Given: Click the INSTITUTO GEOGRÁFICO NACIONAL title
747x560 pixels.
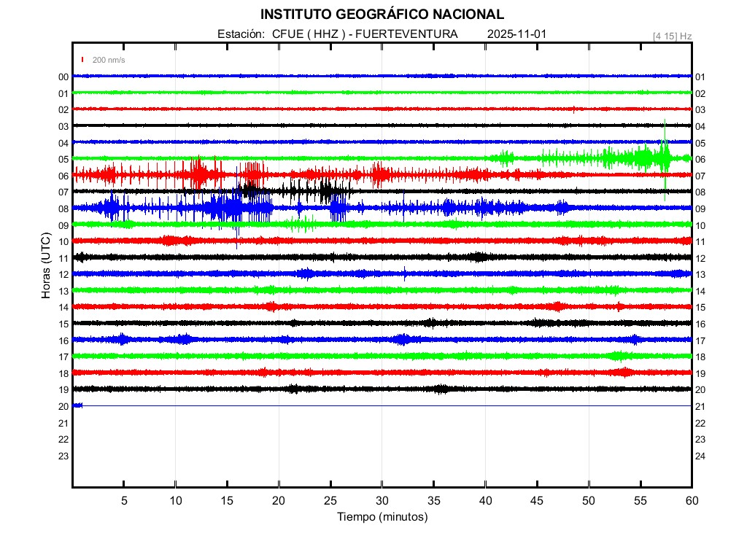Looking at the screenshot, I should (x=382, y=15).
